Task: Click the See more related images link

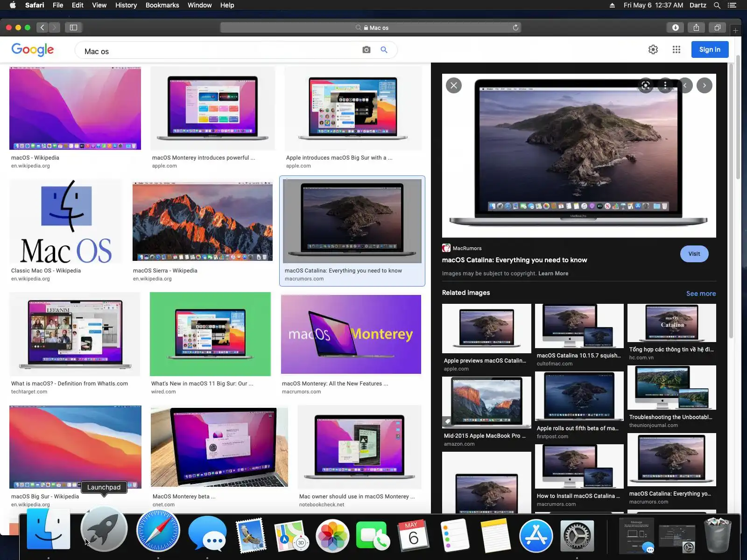Action: coord(701,294)
